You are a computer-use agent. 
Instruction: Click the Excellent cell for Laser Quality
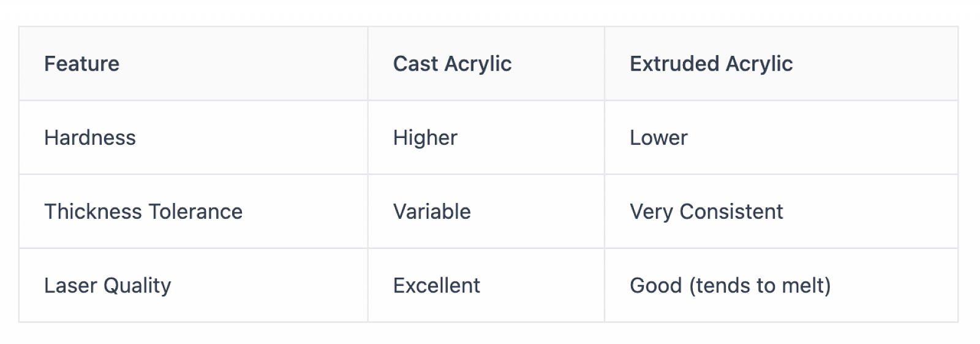tap(486, 285)
